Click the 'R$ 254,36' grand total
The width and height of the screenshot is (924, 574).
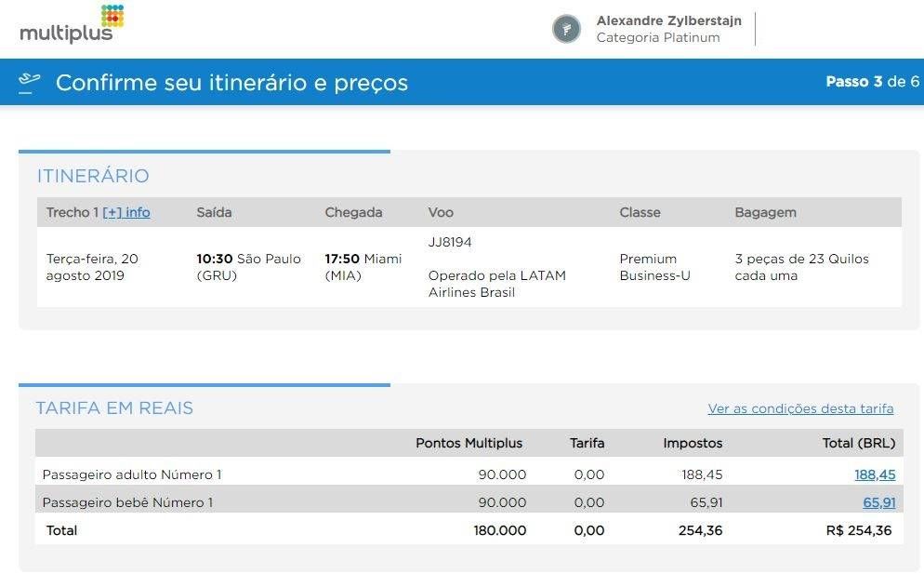[x=858, y=530]
